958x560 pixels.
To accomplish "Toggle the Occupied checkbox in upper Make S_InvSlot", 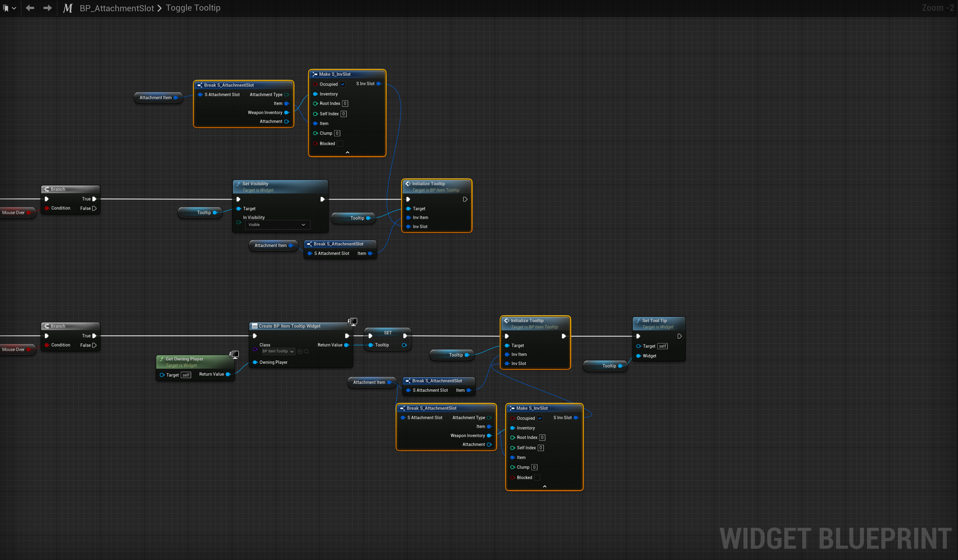I will tap(343, 84).
